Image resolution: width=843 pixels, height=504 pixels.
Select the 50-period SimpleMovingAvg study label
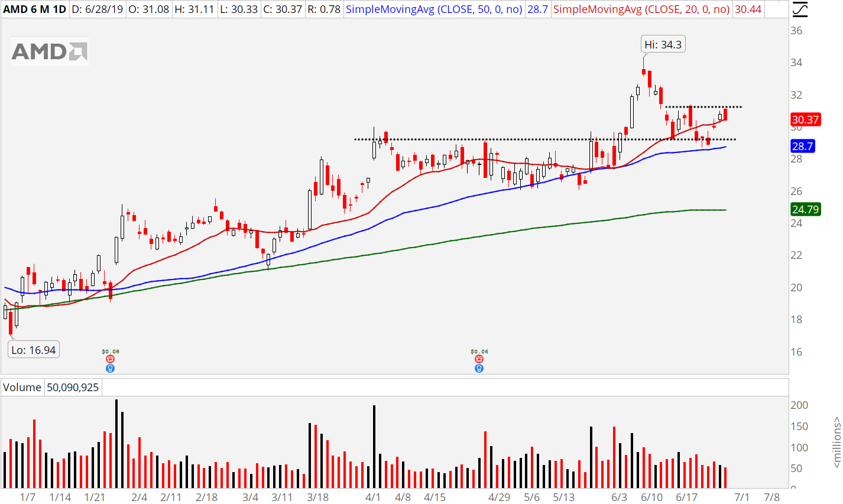[434, 9]
